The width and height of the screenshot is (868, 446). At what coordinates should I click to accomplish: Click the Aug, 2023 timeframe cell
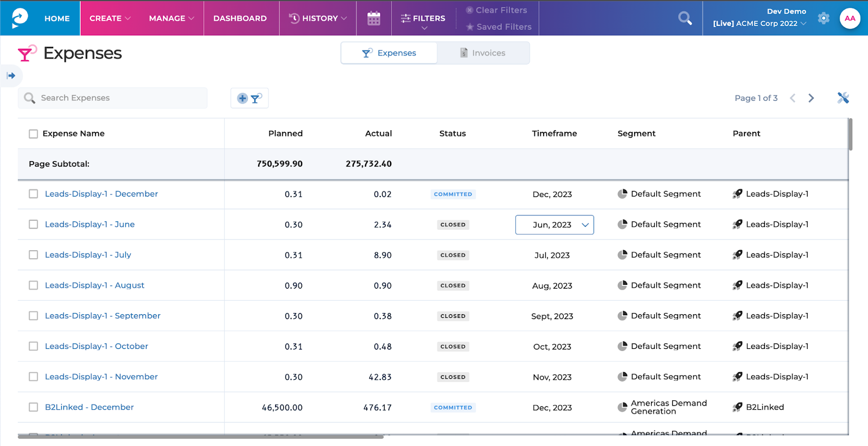point(552,286)
